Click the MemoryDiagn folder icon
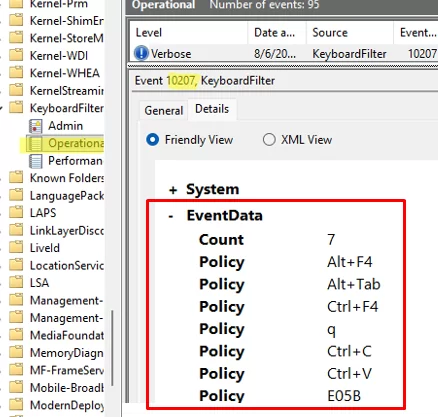The image size is (438, 417). click(16, 353)
